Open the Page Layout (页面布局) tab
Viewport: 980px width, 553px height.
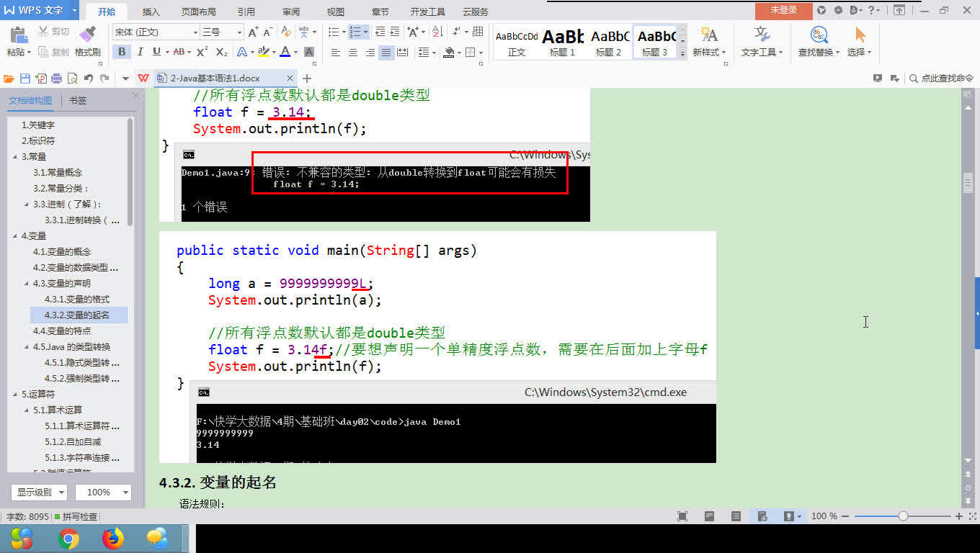coord(198,12)
